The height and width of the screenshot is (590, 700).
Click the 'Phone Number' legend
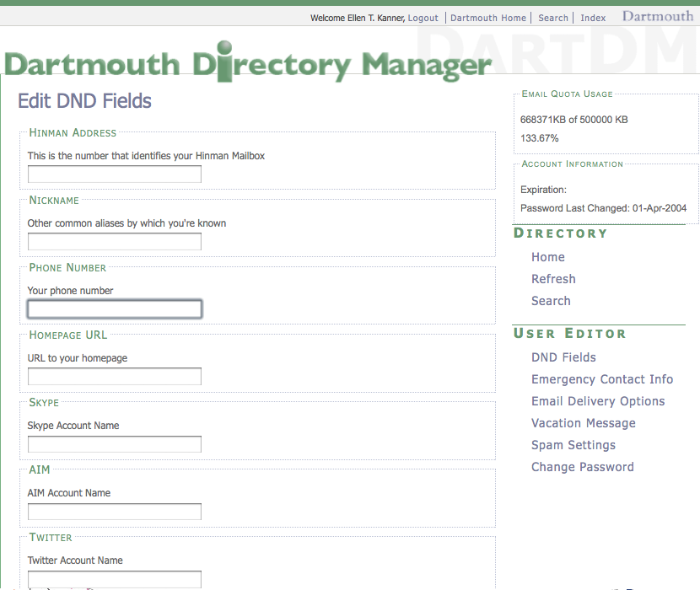pos(67,268)
